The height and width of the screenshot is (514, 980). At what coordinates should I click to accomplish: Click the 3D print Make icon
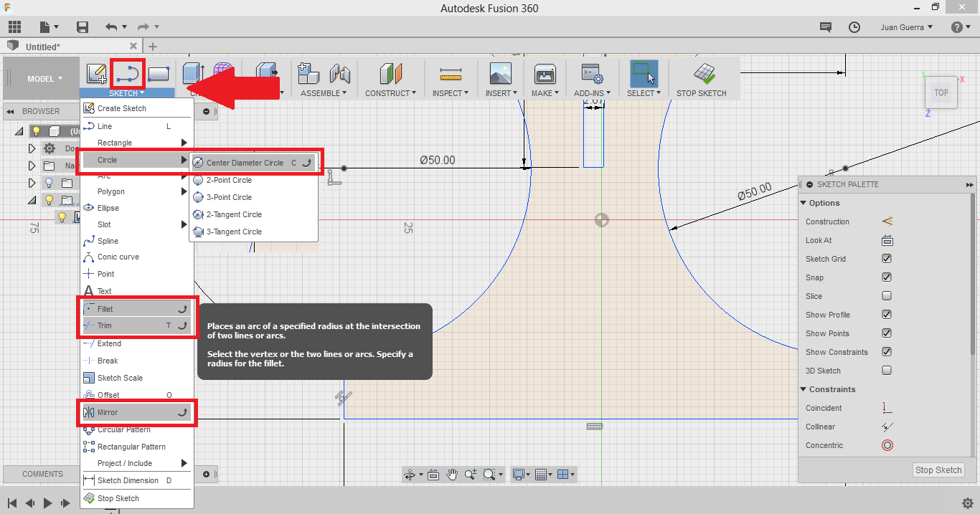[x=545, y=73]
